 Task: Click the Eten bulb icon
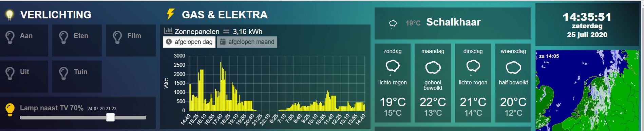click(x=64, y=37)
